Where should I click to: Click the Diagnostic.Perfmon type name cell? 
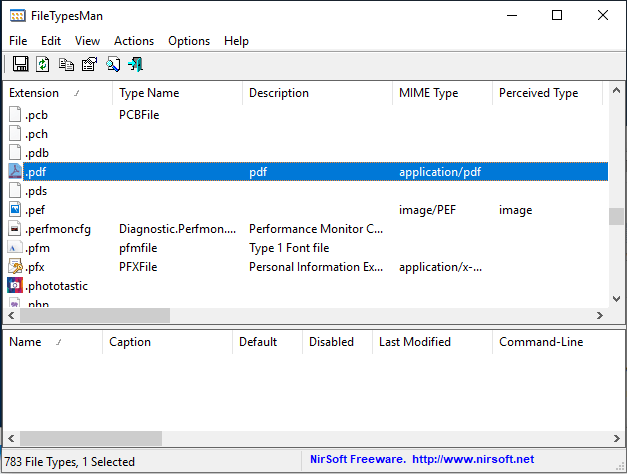tap(177, 229)
